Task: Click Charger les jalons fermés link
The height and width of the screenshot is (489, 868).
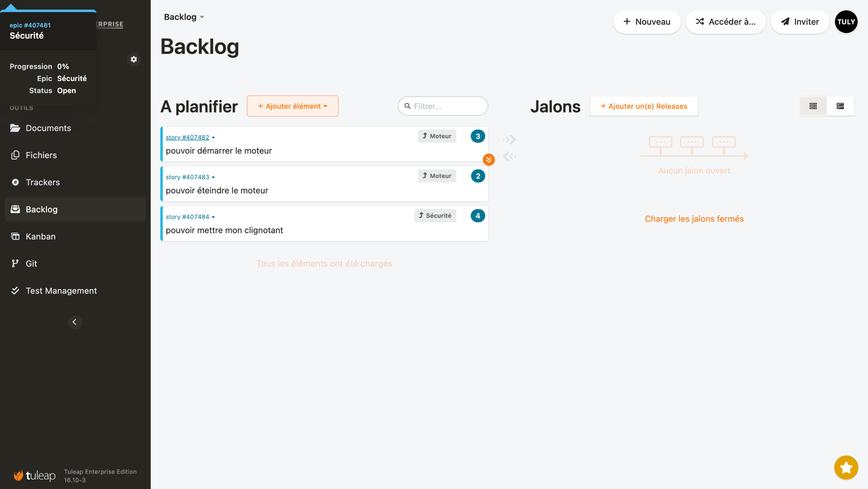Action: coord(694,219)
